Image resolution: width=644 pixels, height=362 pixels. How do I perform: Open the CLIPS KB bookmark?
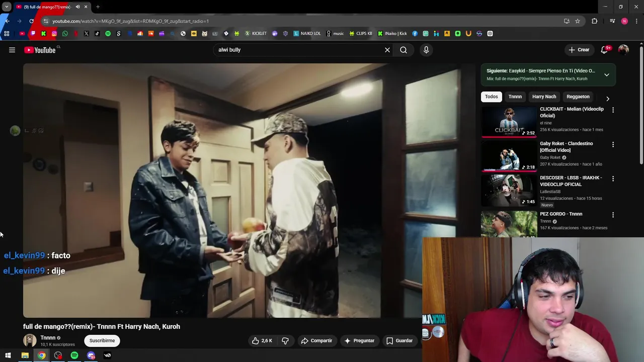pyautogui.click(x=361, y=34)
